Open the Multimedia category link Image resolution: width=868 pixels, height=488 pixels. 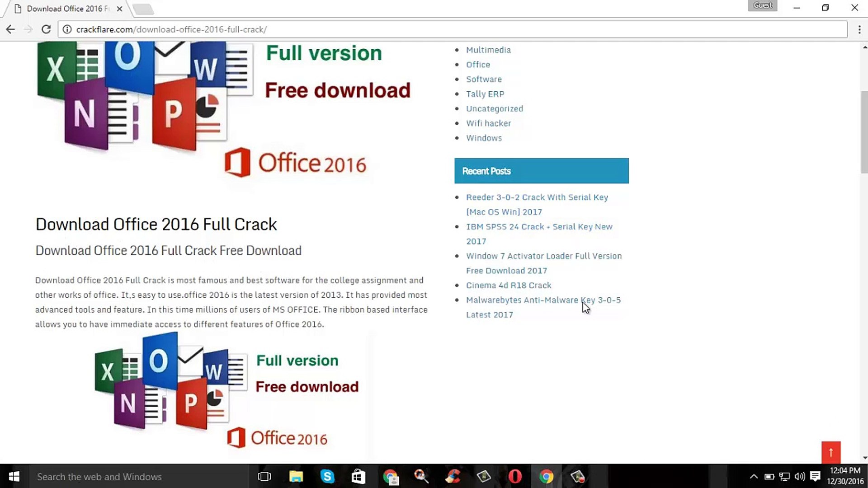coord(488,50)
